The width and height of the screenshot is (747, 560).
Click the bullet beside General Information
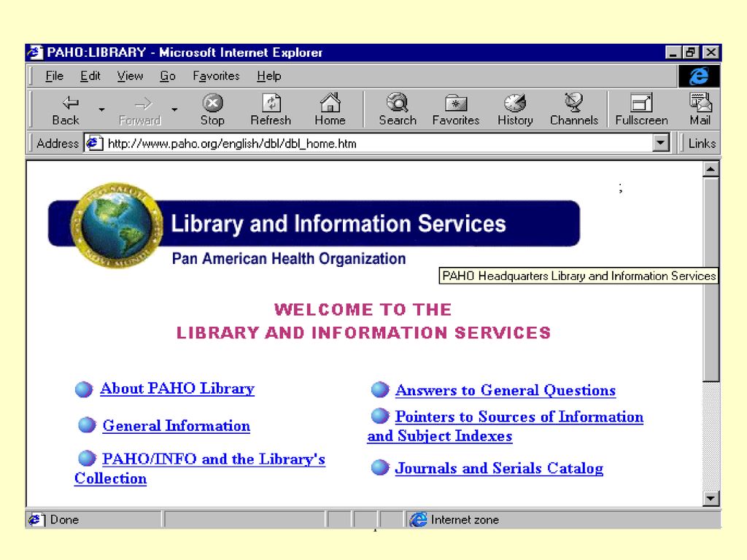point(87,425)
